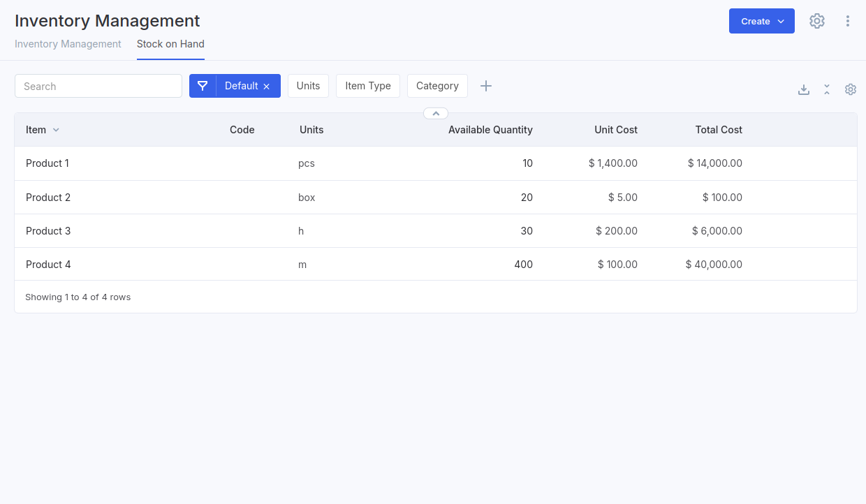Open the Units filter

[308, 86]
